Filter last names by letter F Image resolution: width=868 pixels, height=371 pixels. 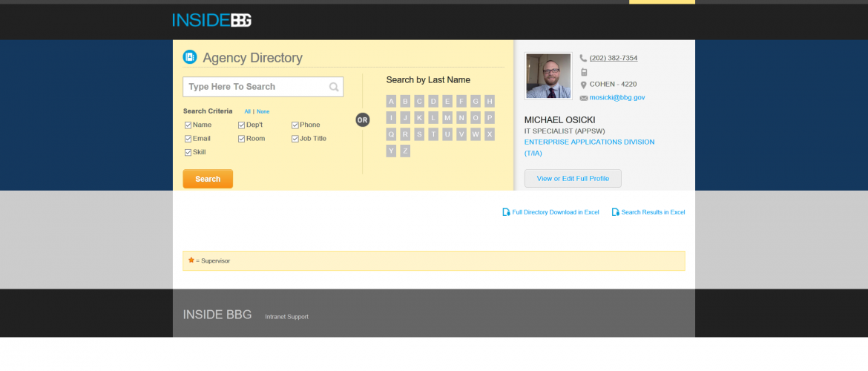tap(461, 102)
